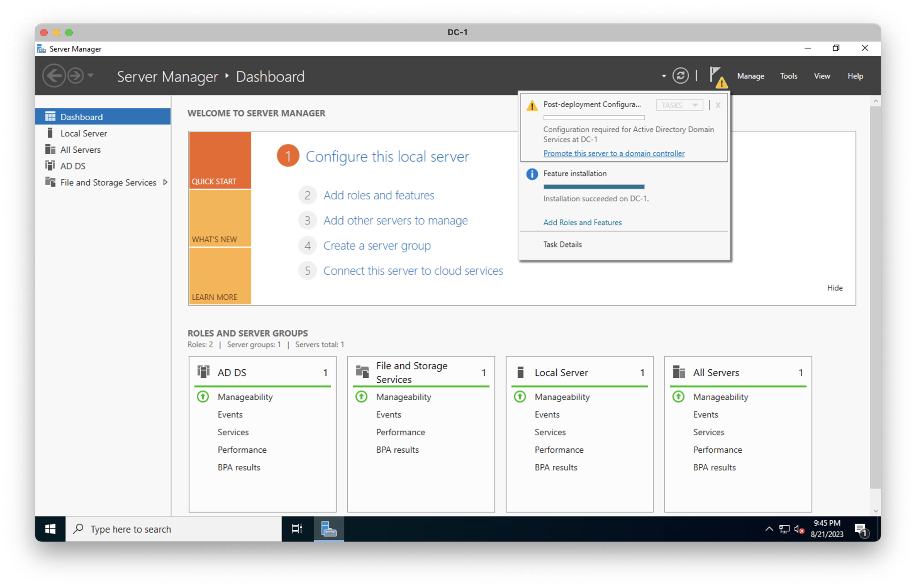The width and height of the screenshot is (916, 588).
Task: Open the TASKS dropdown in the notification panel
Action: (x=679, y=105)
